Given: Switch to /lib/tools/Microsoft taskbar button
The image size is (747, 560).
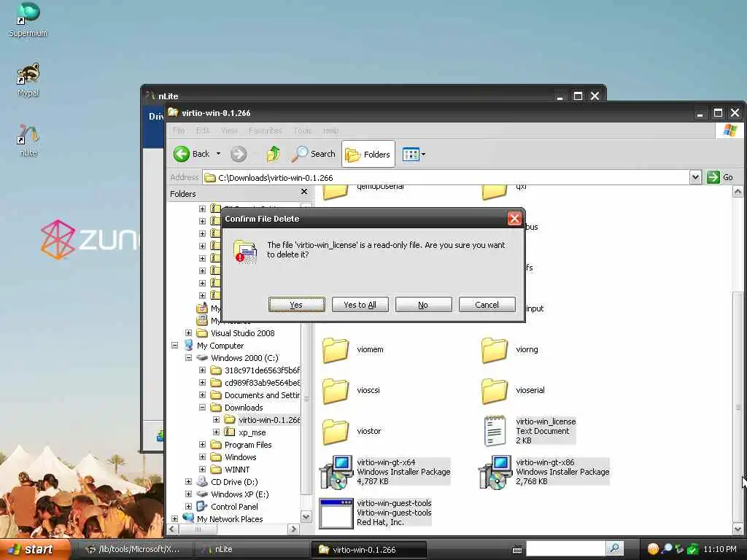Looking at the screenshot, I should pos(134,549).
